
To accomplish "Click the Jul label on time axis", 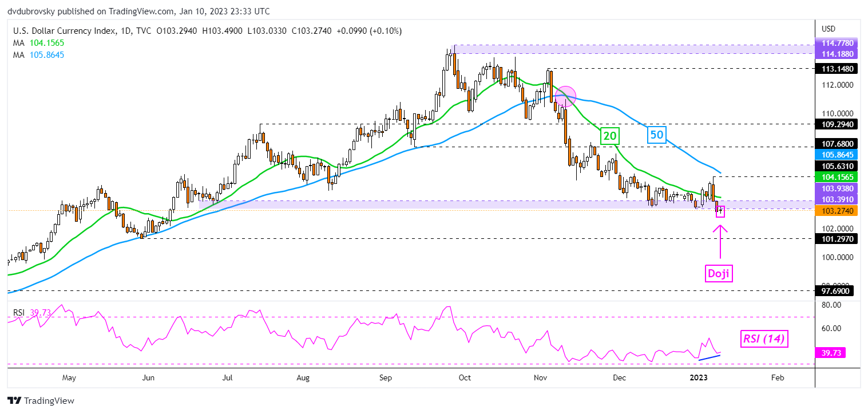I will [228, 377].
